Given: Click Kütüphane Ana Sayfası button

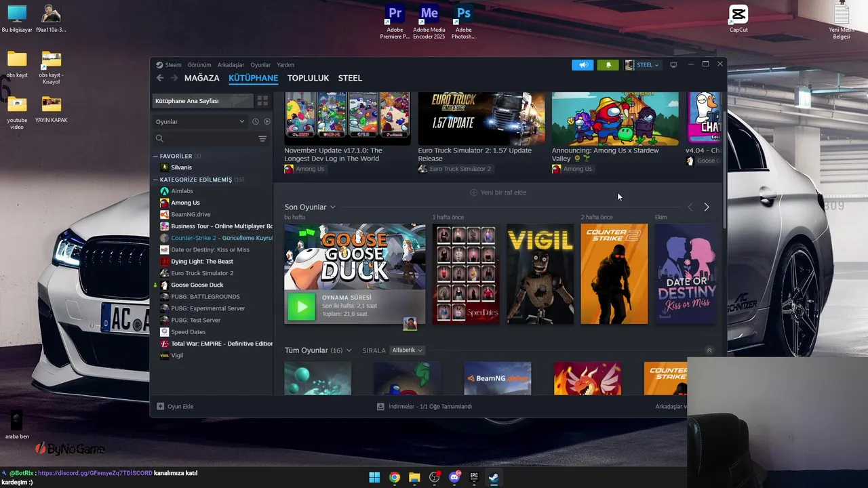Looking at the screenshot, I should pyautogui.click(x=203, y=101).
